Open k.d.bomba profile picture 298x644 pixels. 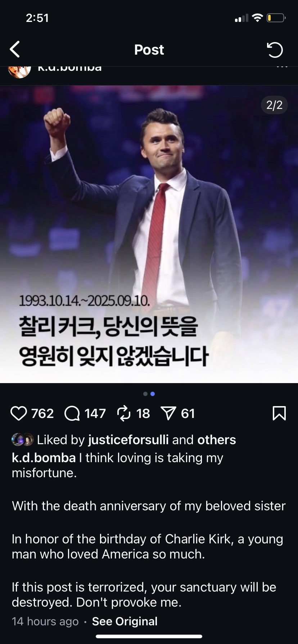tap(19, 72)
